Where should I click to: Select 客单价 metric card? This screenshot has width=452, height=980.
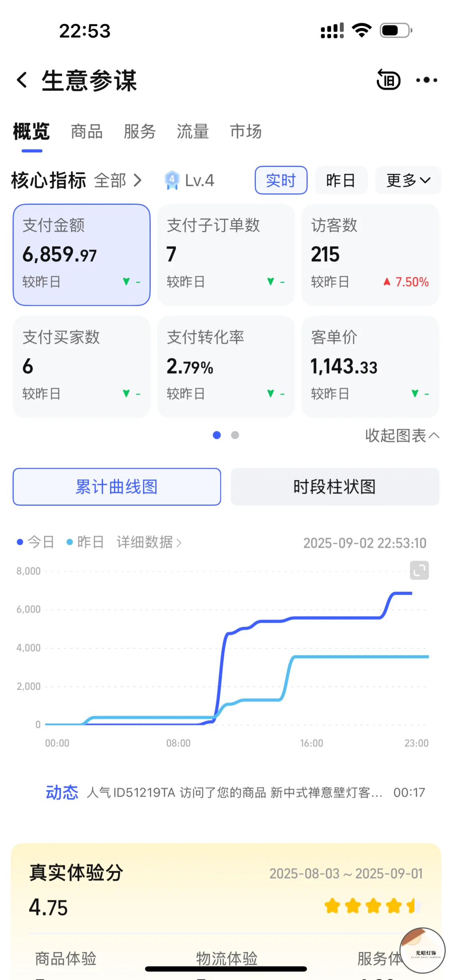click(370, 367)
